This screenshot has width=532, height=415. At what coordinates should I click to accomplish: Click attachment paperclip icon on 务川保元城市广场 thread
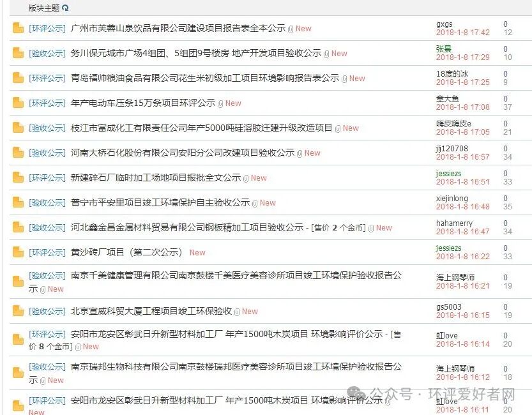tap(326, 54)
